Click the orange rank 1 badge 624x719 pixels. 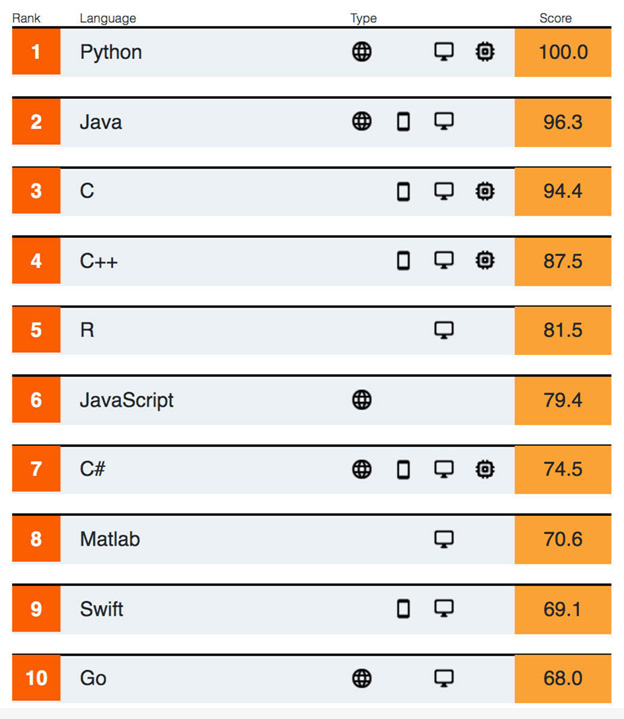(x=36, y=51)
